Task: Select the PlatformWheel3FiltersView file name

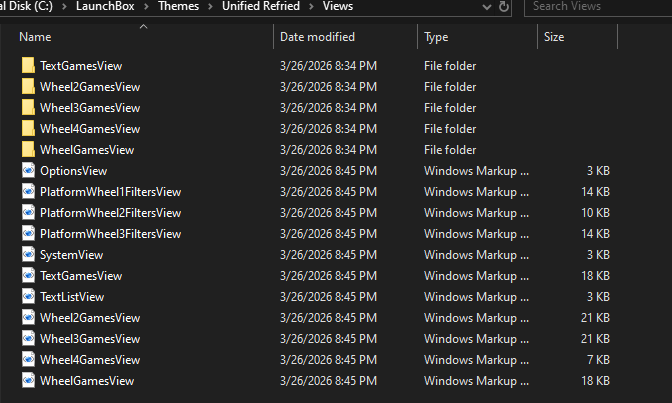Action: (x=110, y=234)
